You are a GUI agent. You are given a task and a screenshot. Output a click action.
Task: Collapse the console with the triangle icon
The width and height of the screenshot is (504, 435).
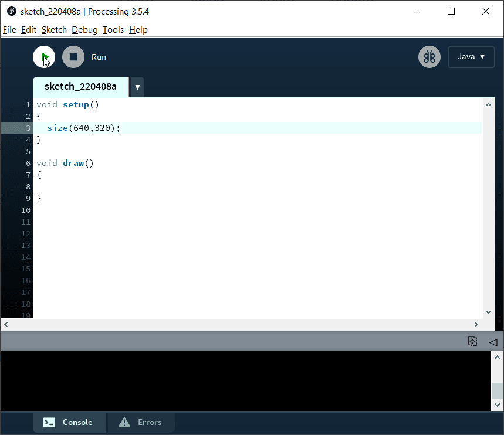click(x=493, y=342)
